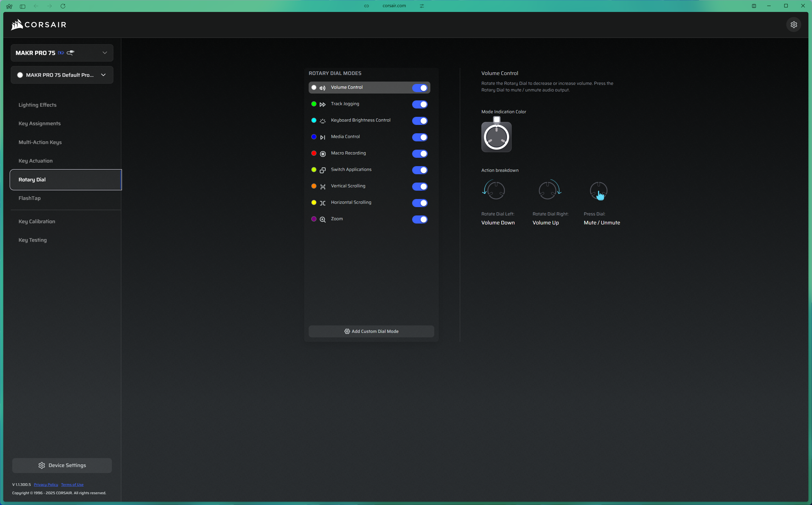Click the Zoom magnifier icon
The image size is (812, 505).
pyautogui.click(x=322, y=219)
